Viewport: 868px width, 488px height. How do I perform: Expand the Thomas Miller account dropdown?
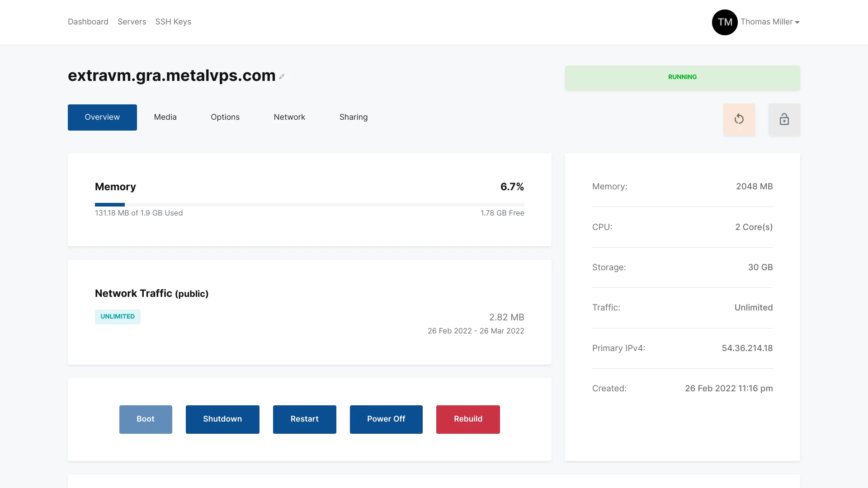click(x=770, y=22)
